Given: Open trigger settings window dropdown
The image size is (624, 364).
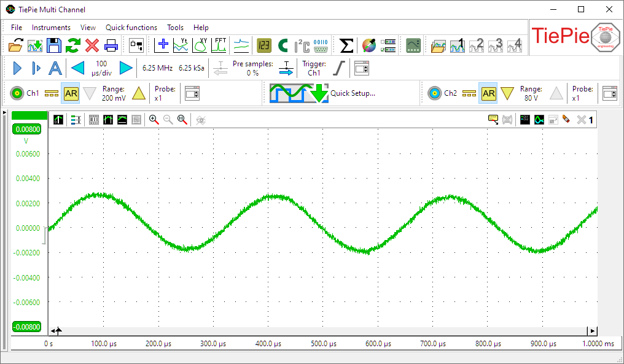Looking at the screenshot, I should pyautogui.click(x=361, y=68).
